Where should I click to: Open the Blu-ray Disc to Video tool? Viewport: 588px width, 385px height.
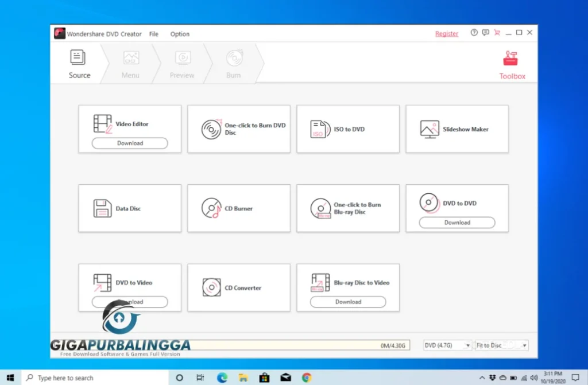347,282
